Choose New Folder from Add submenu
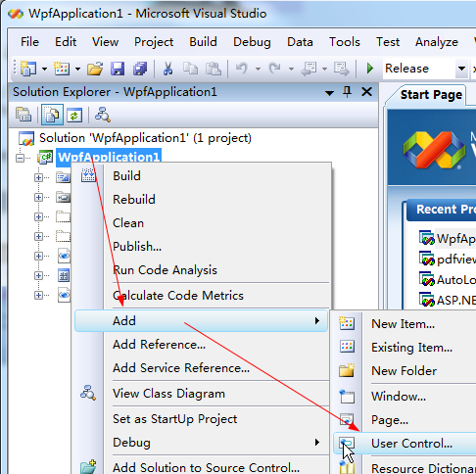Screen dimensions: 476x474 tap(405, 371)
